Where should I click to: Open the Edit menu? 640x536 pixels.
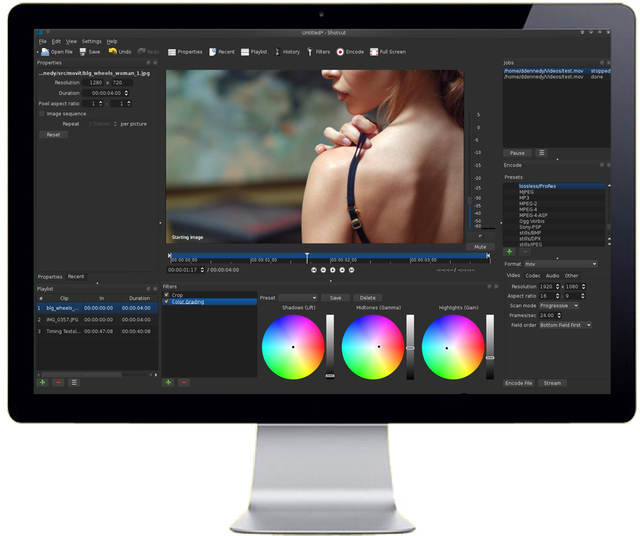point(56,41)
